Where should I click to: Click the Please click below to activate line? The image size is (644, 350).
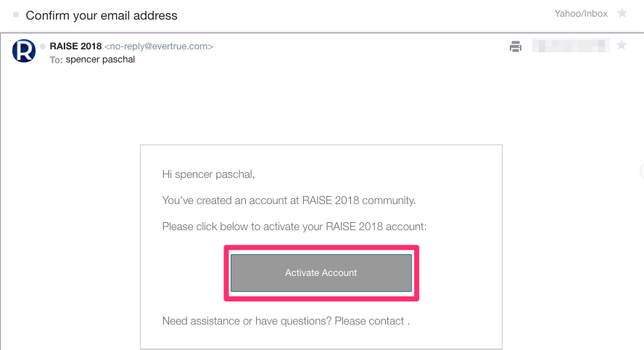pos(294,227)
